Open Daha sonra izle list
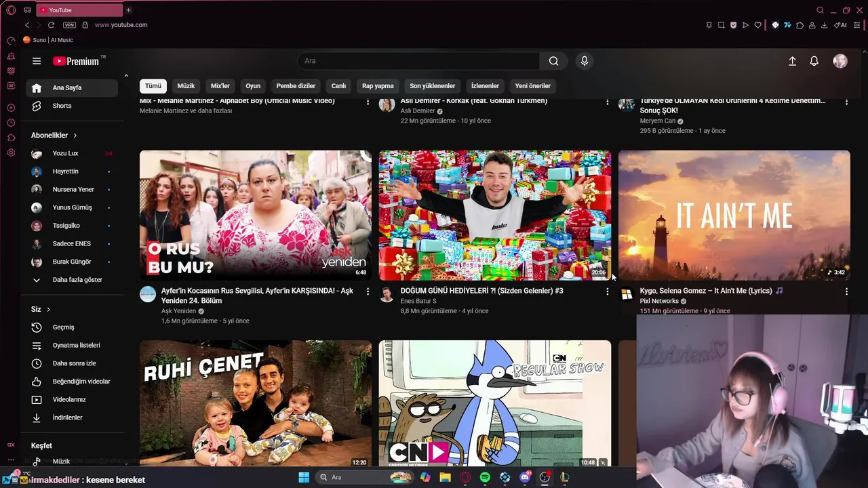The height and width of the screenshot is (488, 868). click(x=72, y=364)
